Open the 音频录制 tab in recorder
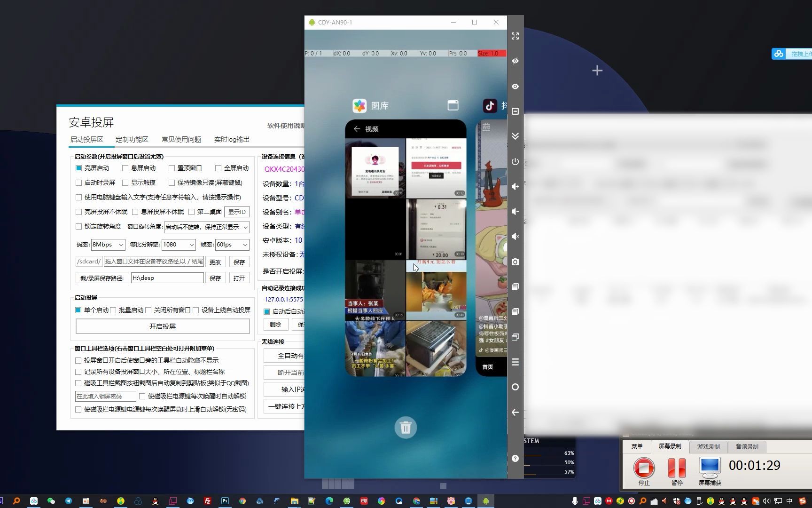Viewport: 812px width, 508px height. click(x=747, y=447)
